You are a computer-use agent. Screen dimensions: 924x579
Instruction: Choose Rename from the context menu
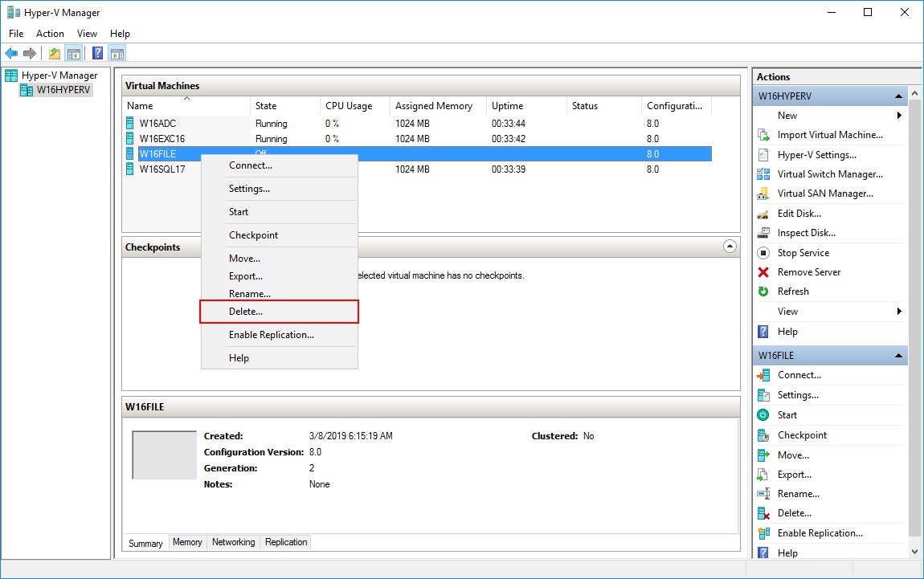(280, 294)
